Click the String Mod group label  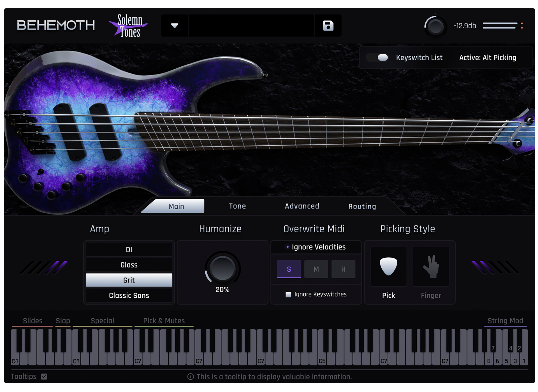coord(505,321)
